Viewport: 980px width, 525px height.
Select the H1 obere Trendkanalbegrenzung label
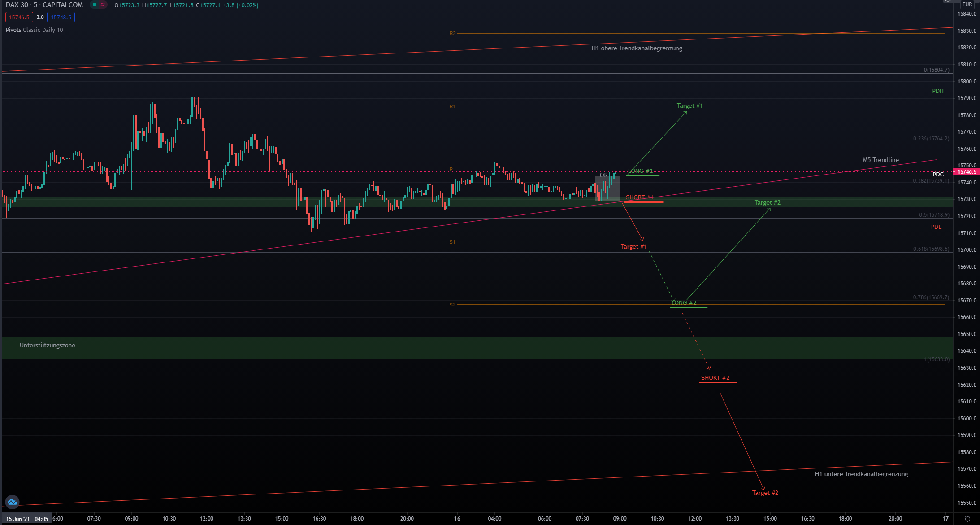[x=637, y=48]
